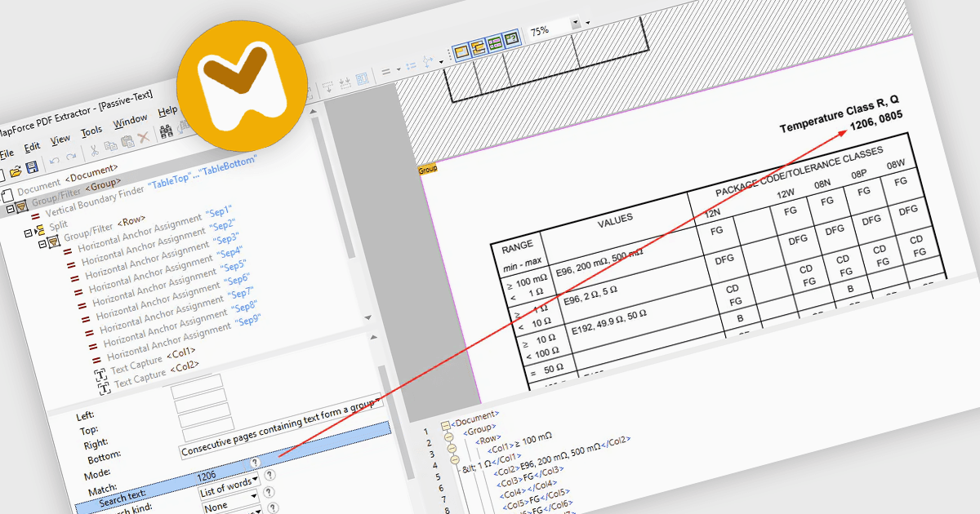The image size is (980, 514).
Task: Click the VALUES table header cell
Action: click(616, 221)
